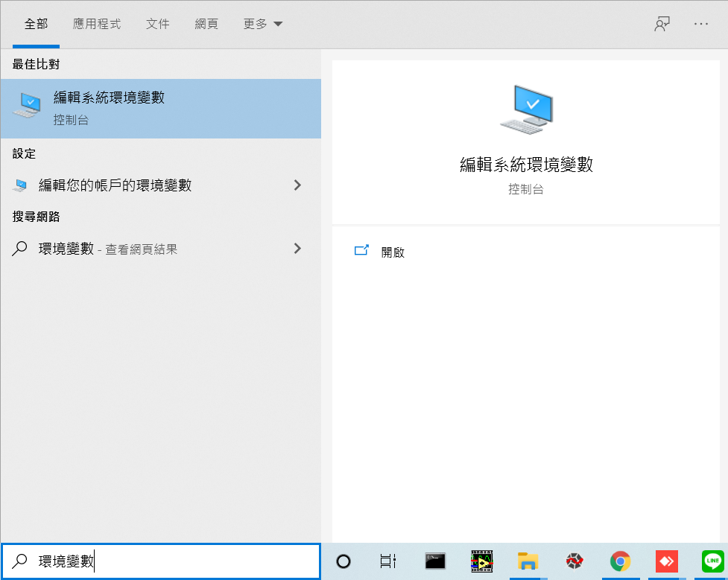
Task: Open the LINE app taskbar icon
Action: (x=712, y=561)
